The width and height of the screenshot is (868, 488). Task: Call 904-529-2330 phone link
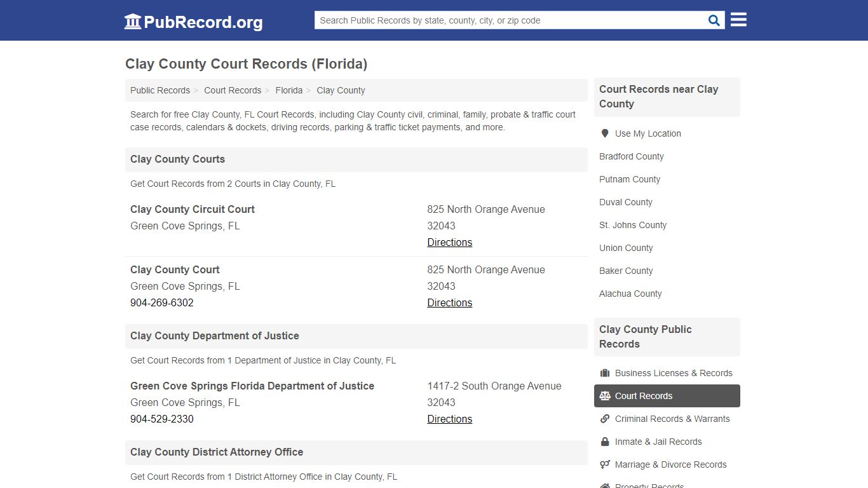(x=162, y=419)
